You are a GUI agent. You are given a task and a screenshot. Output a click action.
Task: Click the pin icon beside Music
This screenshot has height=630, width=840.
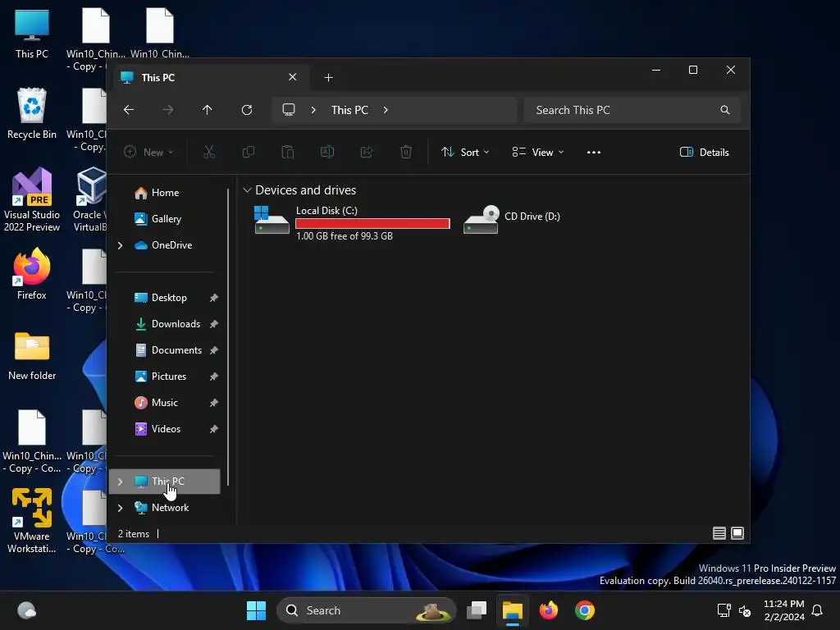(x=214, y=403)
